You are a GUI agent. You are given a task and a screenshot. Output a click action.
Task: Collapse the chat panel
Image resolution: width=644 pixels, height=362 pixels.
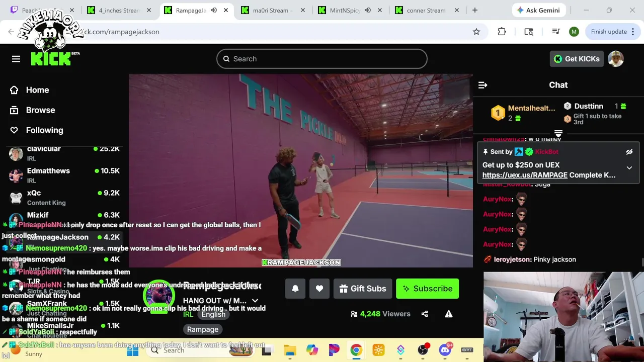click(482, 85)
